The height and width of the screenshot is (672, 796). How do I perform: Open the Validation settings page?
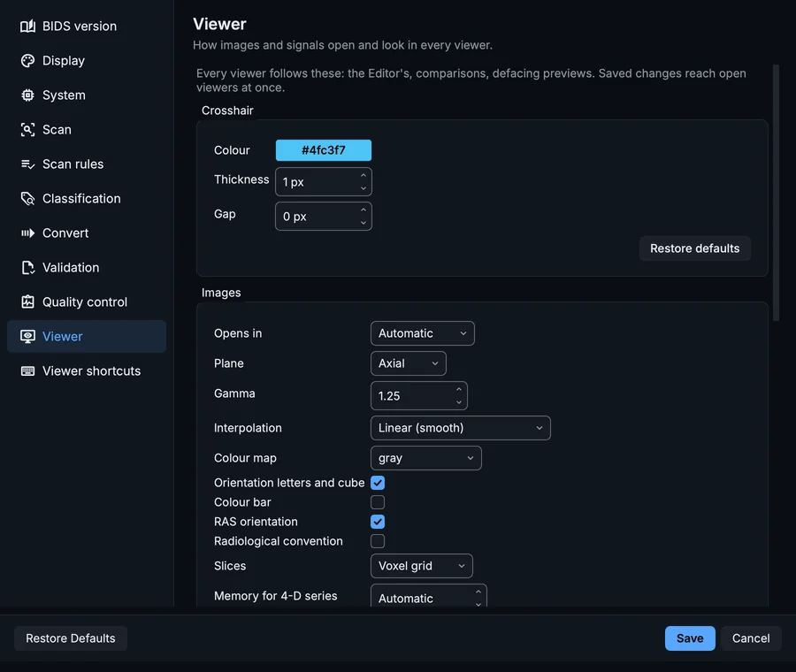pyautogui.click(x=87, y=268)
